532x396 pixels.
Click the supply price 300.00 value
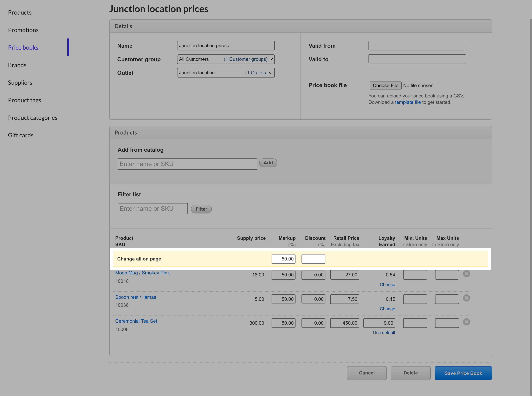pos(257,323)
